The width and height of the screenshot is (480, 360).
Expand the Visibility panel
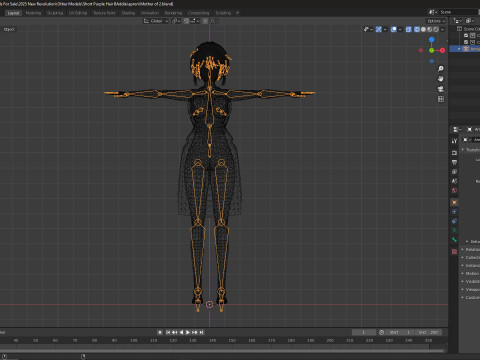[463, 281]
